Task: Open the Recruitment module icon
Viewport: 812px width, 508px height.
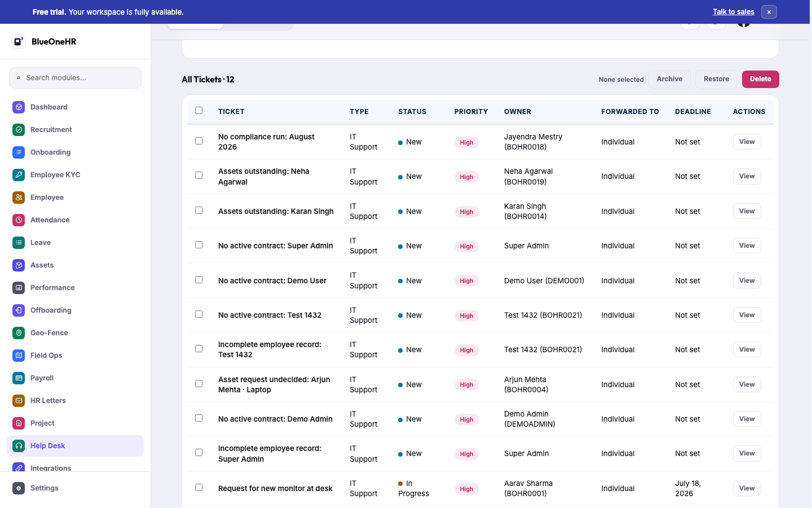Action: click(x=19, y=130)
